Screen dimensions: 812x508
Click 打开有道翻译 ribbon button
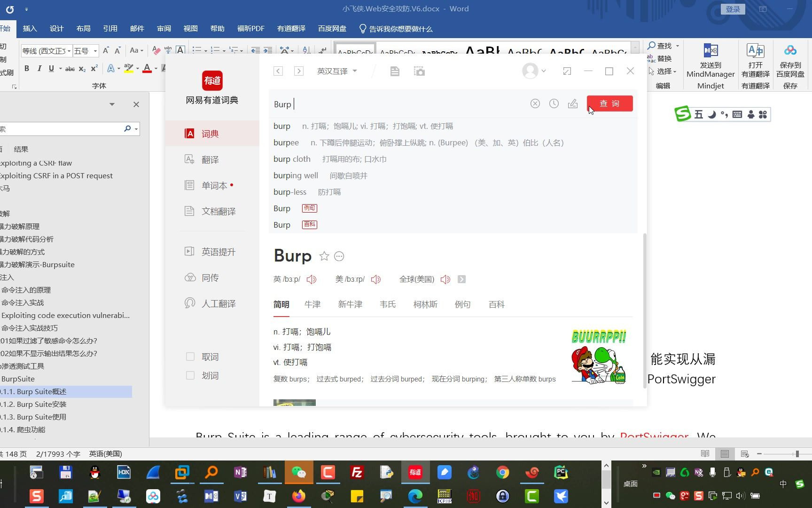(x=756, y=61)
